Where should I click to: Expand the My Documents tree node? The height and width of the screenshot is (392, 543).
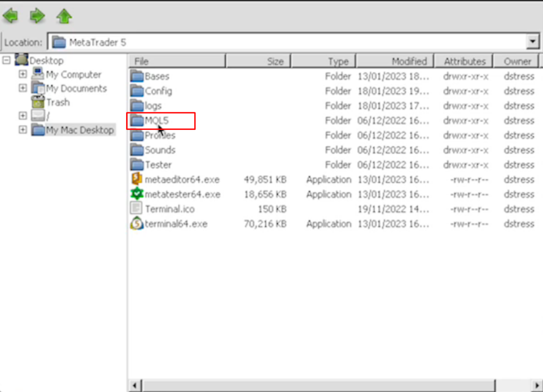coord(22,88)
